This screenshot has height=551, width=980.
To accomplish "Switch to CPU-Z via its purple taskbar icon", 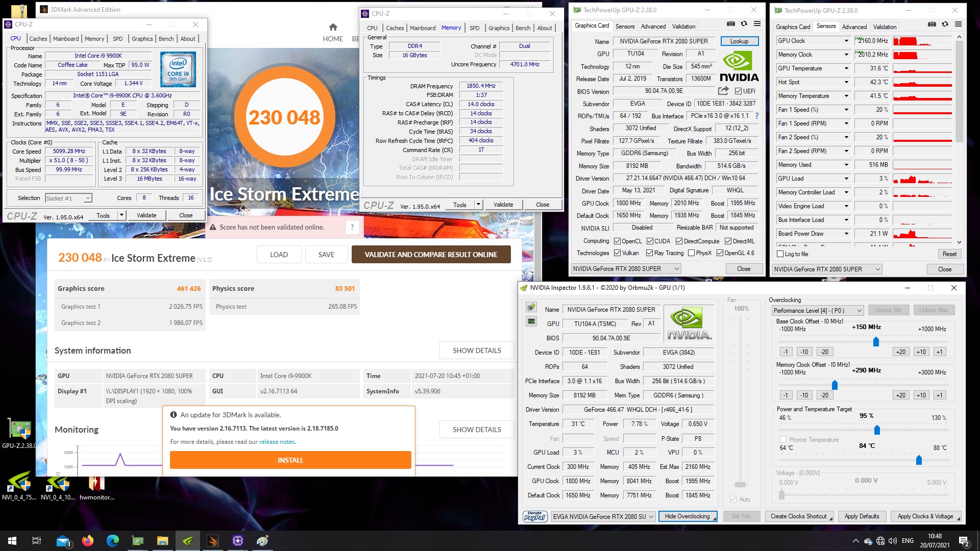I will tap(237, 540).
